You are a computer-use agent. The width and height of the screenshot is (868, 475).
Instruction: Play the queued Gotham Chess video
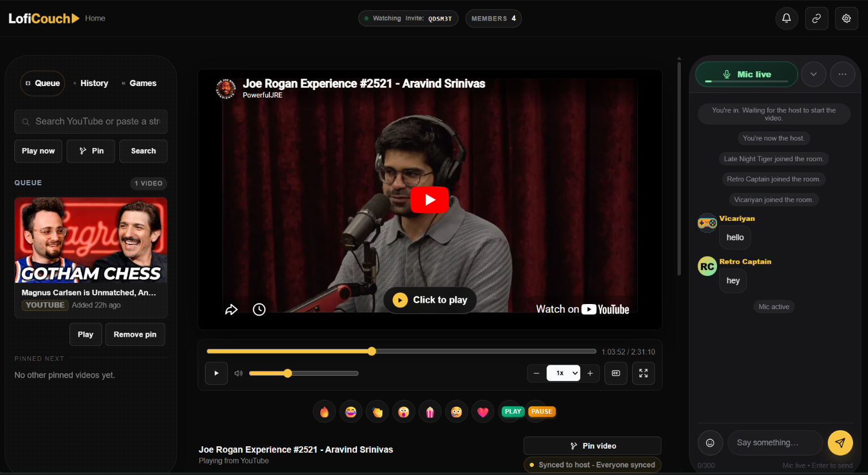pos(86,334)
